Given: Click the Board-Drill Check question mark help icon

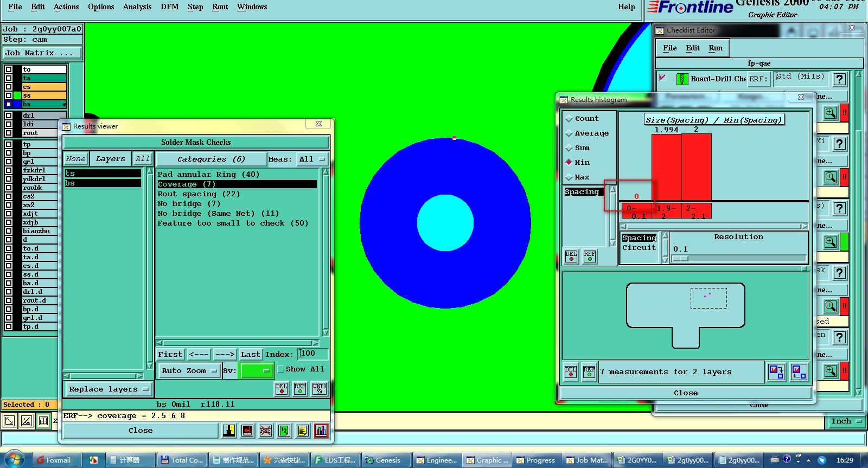Looking at the screenshot, I should click(x=839, y=79).
